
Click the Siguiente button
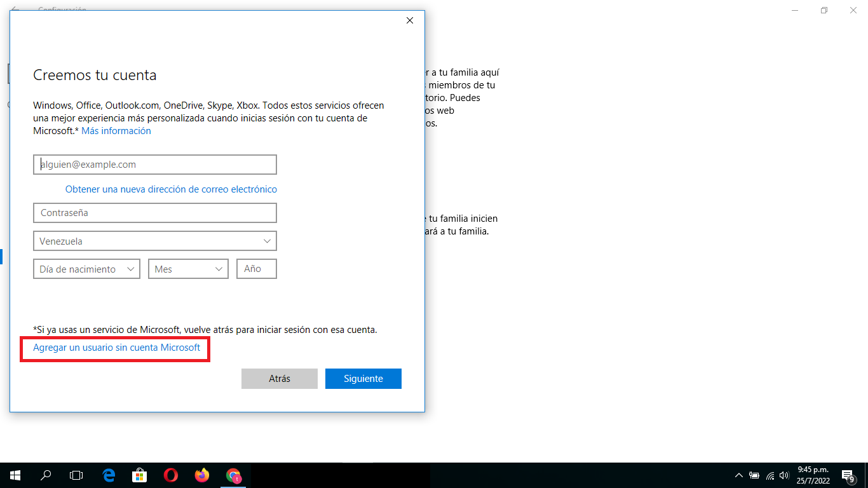363,379
